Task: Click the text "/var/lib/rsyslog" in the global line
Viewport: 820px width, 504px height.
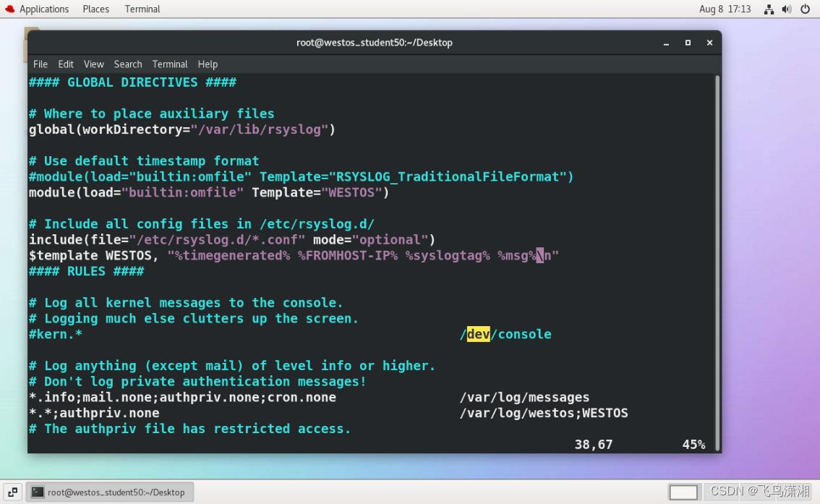Action: pyautogui.click(x=260, y=129)
